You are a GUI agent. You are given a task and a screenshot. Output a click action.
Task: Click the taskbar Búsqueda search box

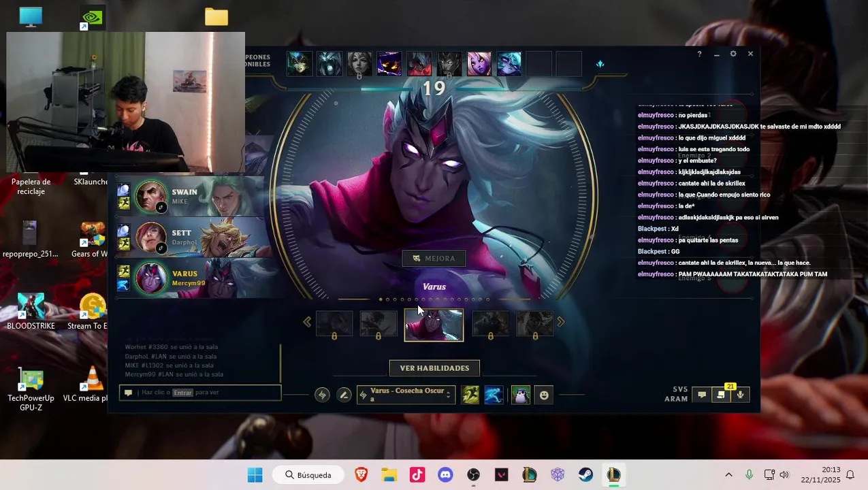pyautogui.click(x=308, y=475)
